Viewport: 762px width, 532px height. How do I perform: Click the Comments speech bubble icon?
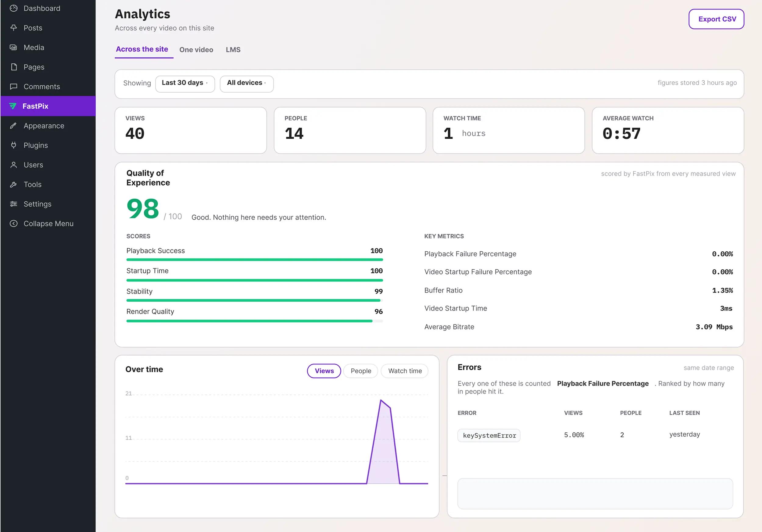click(x=14, y=87)
